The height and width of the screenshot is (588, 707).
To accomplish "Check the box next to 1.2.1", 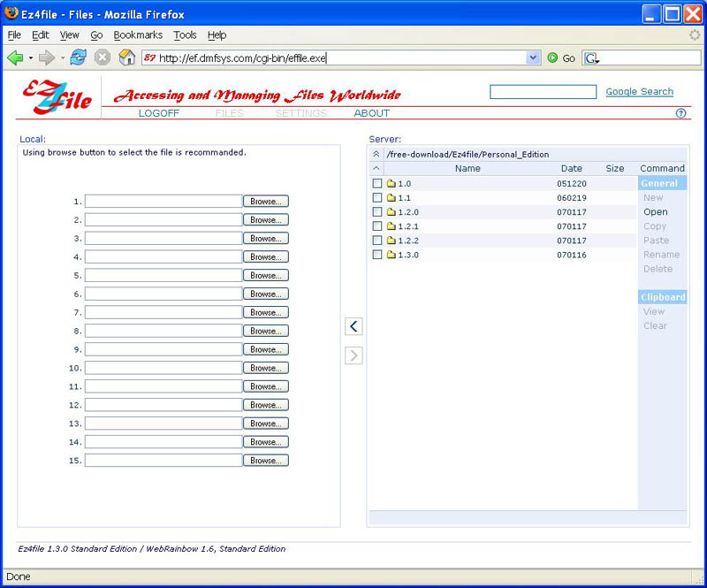I will 377,225.
